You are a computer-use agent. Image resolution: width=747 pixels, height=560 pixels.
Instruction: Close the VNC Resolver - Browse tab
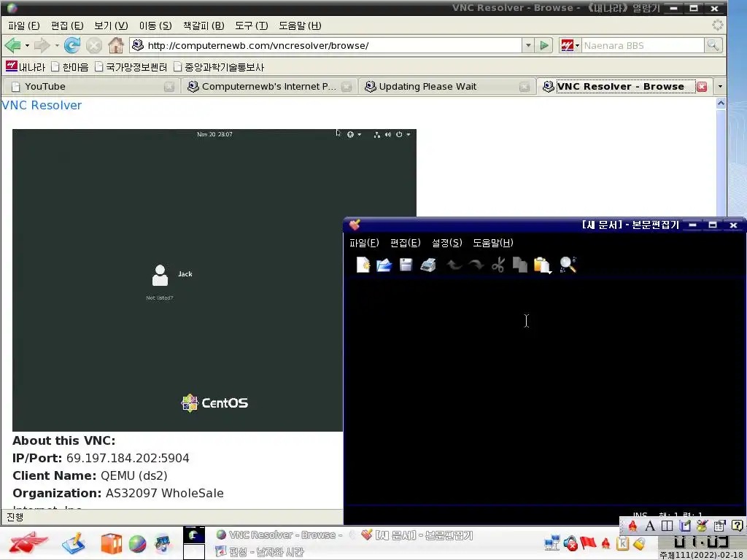pos(701,87)
